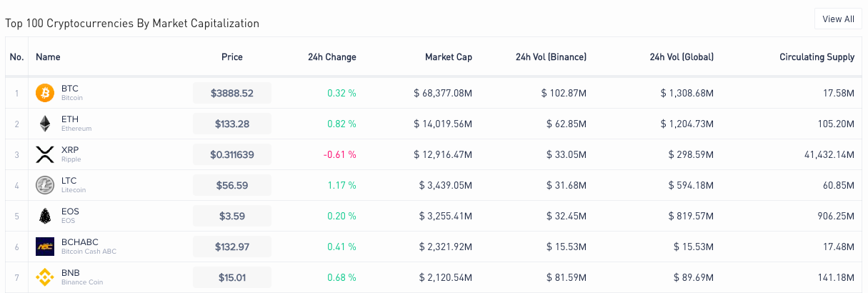Click the XRP -0.61 % change value

click(x=339, y=154)
